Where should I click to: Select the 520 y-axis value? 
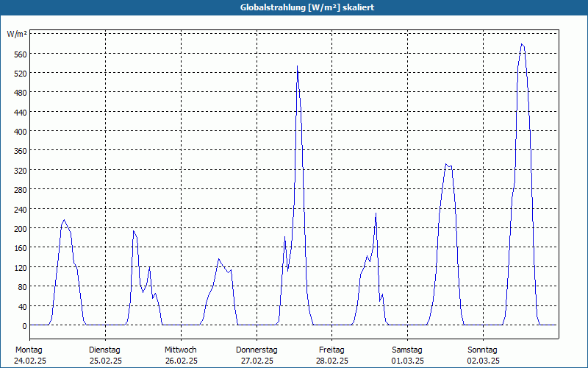tap(21, 74)
